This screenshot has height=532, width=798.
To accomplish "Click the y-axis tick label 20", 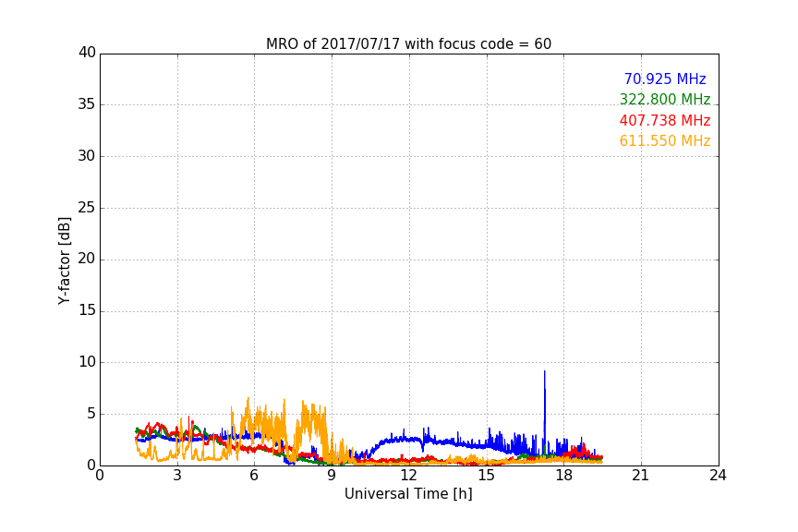I will [87, 259].
